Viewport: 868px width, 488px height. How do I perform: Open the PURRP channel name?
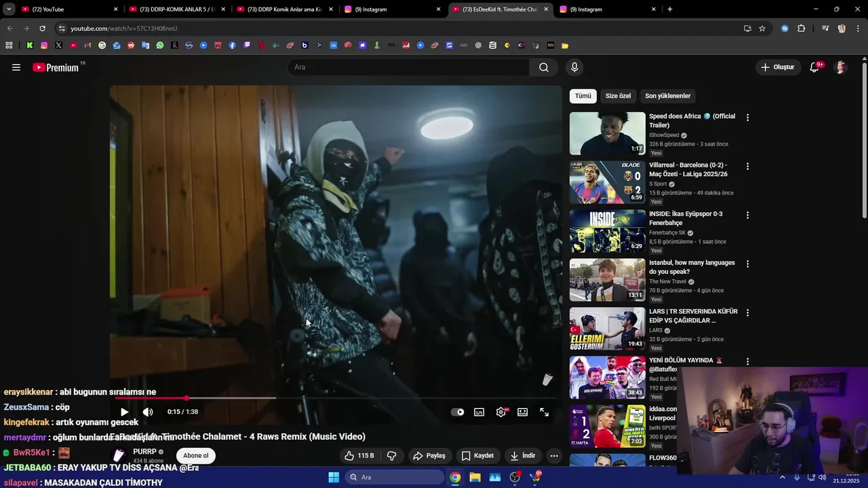[145, 451]
